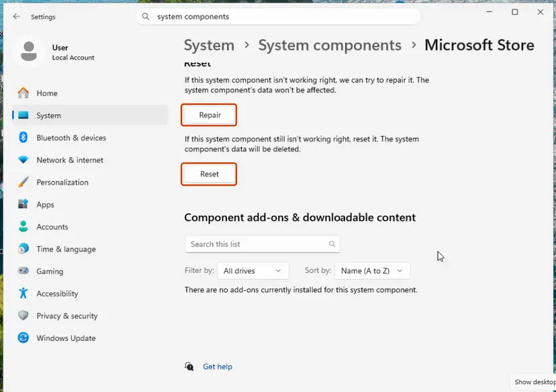The image size is (556, 392).
Task: Click the Accounts person icon
Action: [x=24, y=226]
